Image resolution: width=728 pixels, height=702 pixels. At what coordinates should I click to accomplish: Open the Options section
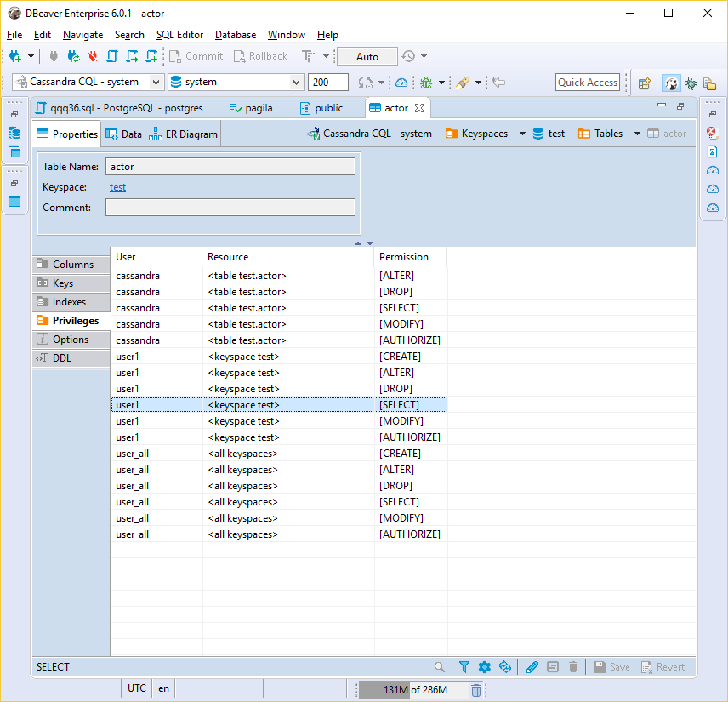[71, 340]
